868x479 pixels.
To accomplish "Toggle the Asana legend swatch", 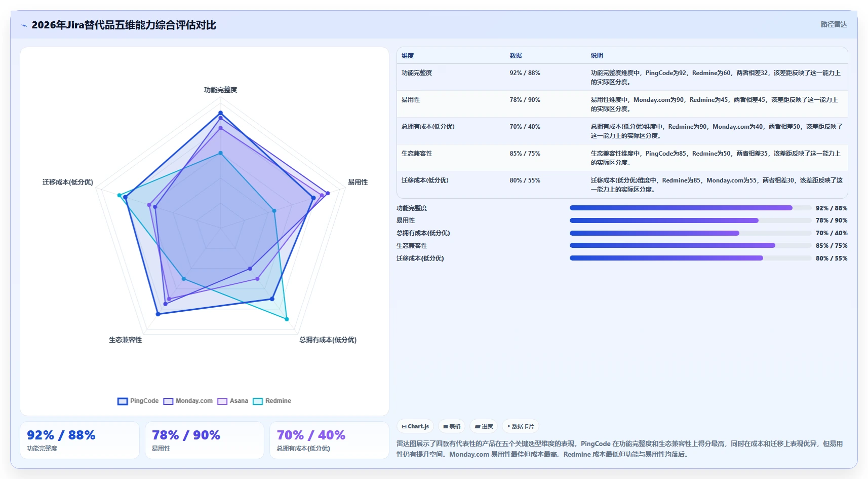I will (x=222, y=401).
